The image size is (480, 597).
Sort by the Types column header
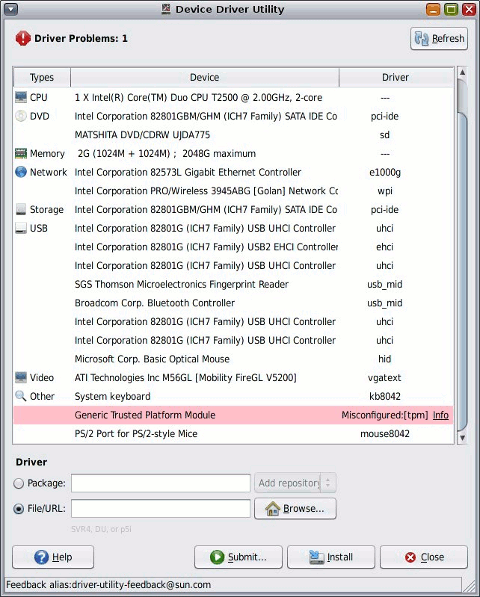[42, 77]
